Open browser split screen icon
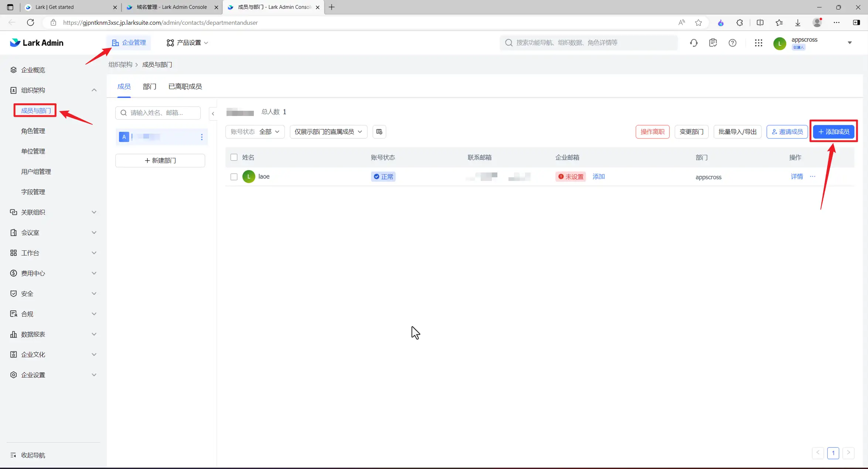868x469 pixels. click(760, 23)
